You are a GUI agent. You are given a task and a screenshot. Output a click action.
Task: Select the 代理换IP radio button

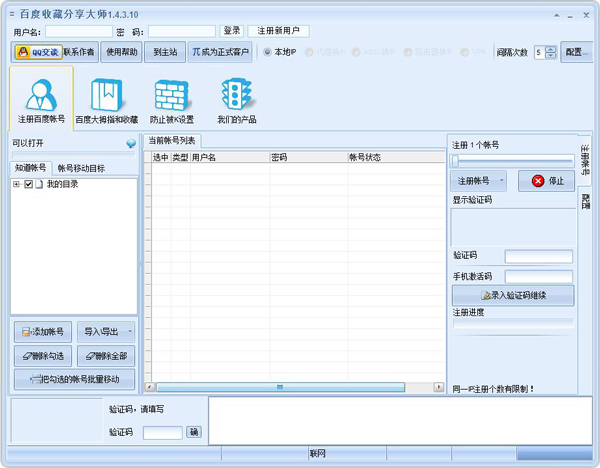click(x=309, y=52)
